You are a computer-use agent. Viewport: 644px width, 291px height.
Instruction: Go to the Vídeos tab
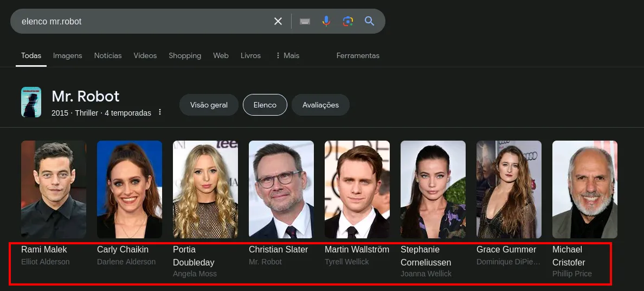tap(145, 55)
